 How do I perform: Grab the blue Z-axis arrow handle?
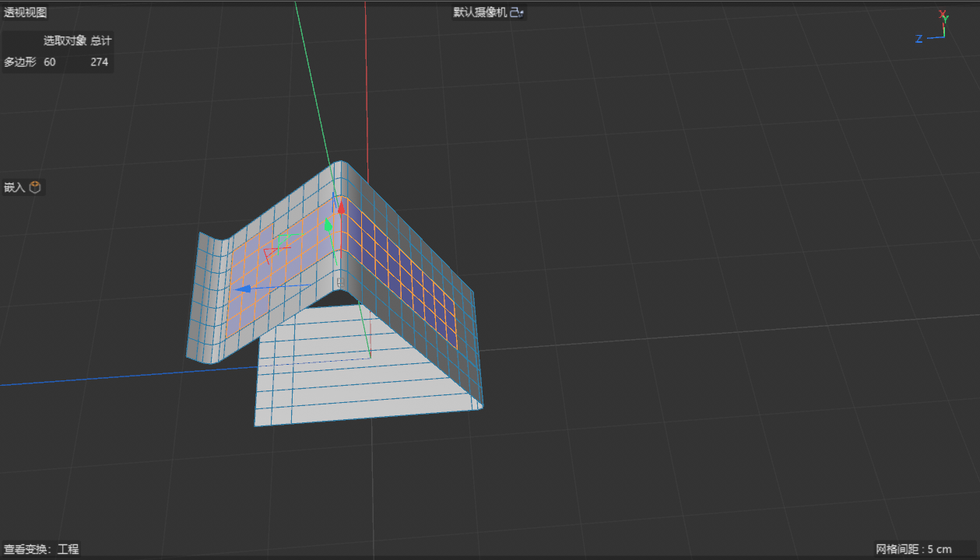click(243, 289)
